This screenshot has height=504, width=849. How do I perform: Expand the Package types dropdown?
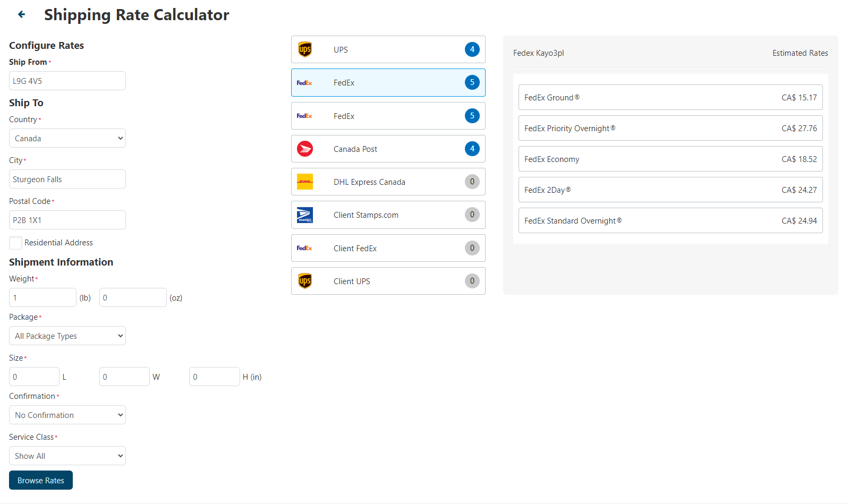click(x=67, y=336)
